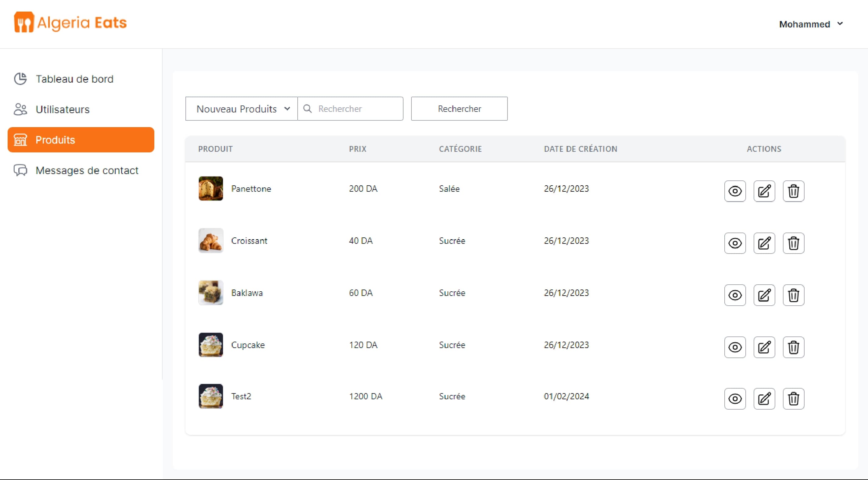Image resolution: width=868 pixels, height=480 pixels.
Task: View Panettone details with eye icon
Action: click(x=735, y=191)
